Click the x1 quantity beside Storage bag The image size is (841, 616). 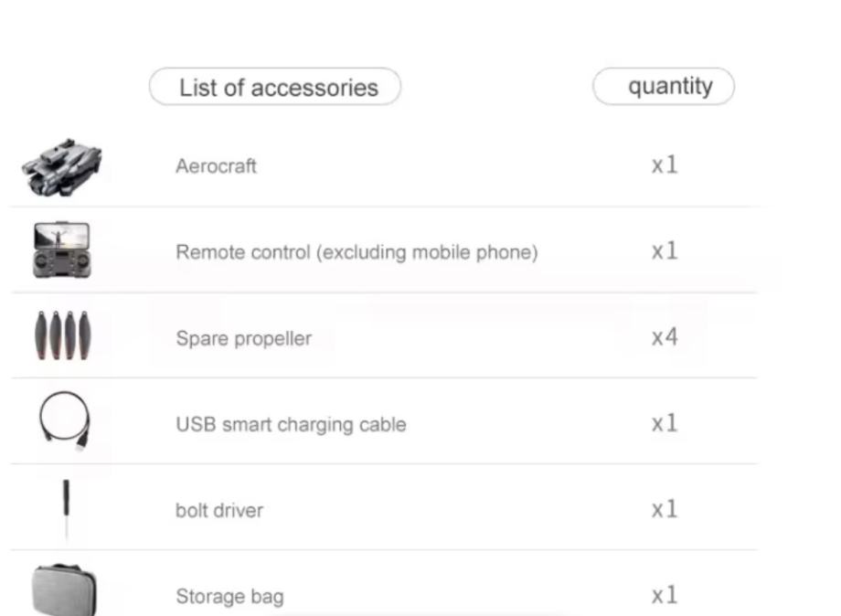coord(665,596)
